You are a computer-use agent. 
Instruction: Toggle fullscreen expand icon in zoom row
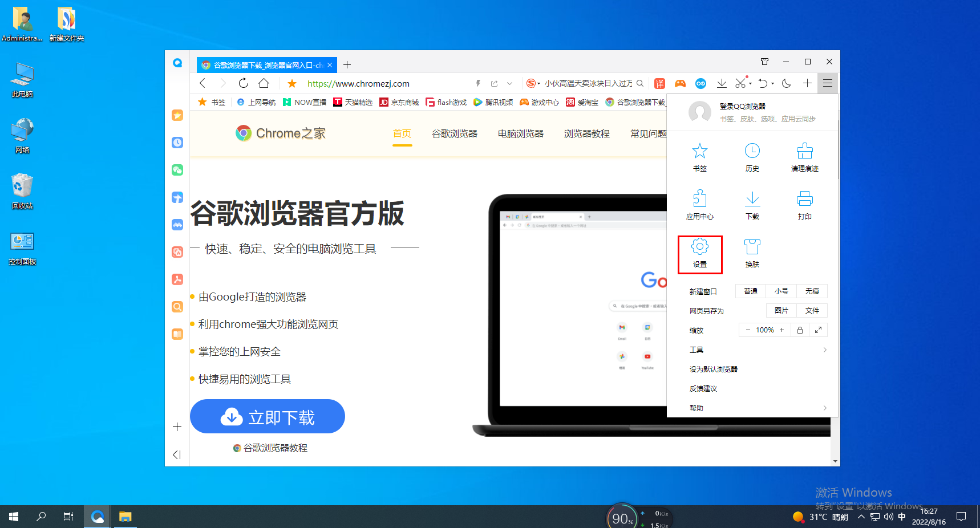(818, 330)
